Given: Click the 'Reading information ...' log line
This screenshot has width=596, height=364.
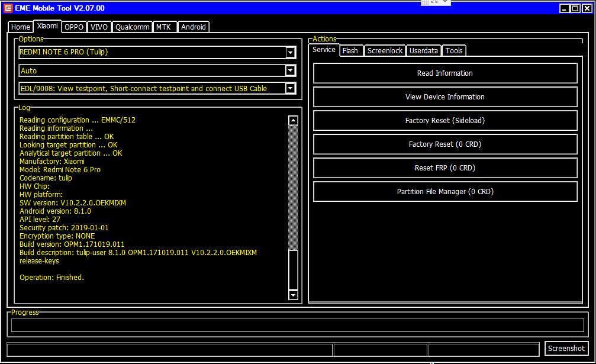Looking at the screenshot, I should click(x=56, y=128).
